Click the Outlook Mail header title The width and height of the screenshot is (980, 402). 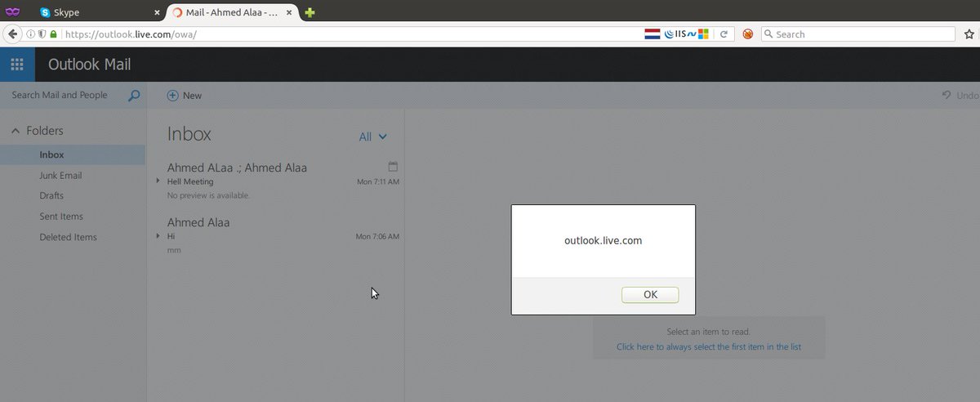point(90,65)
